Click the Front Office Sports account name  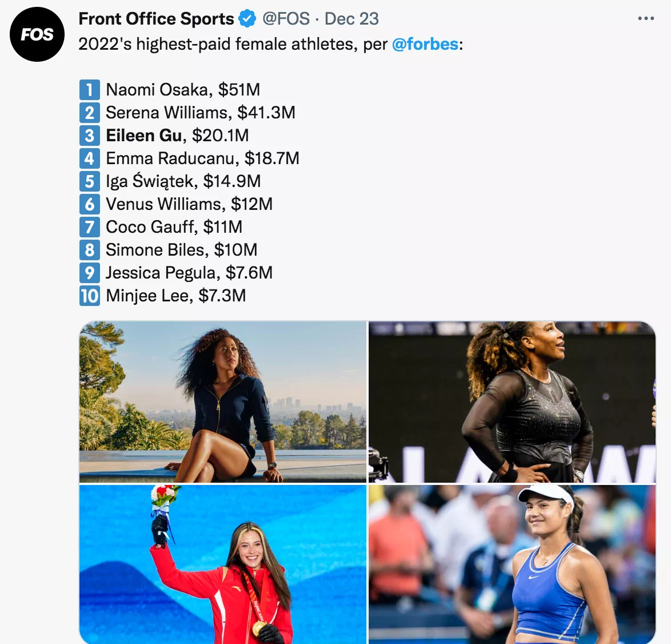pos(156,19)
